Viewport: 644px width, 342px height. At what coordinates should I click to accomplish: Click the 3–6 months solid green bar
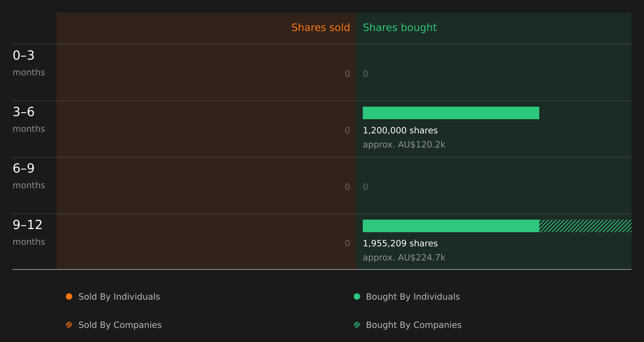click(451, 113)
